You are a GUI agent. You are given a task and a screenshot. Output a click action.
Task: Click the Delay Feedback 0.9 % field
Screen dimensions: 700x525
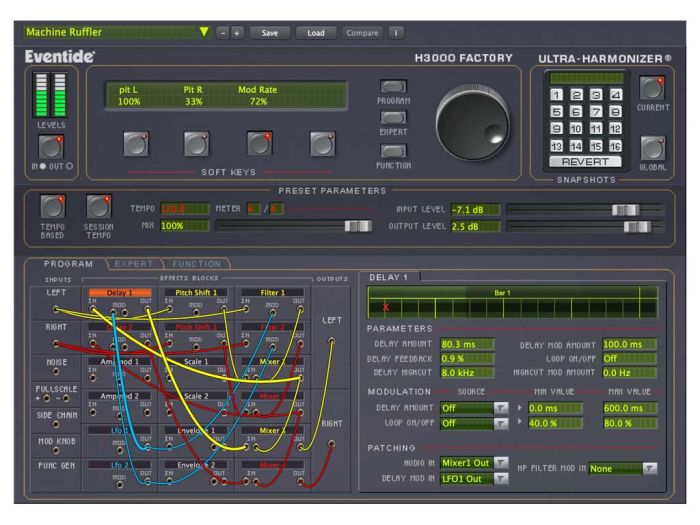pos(467,358)
